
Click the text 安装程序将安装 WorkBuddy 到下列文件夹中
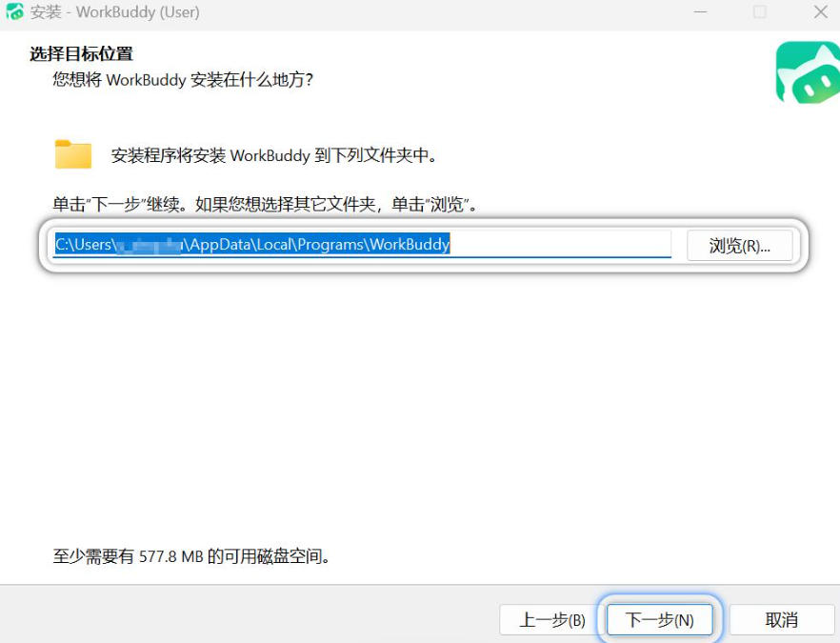[x=274, y=155]
